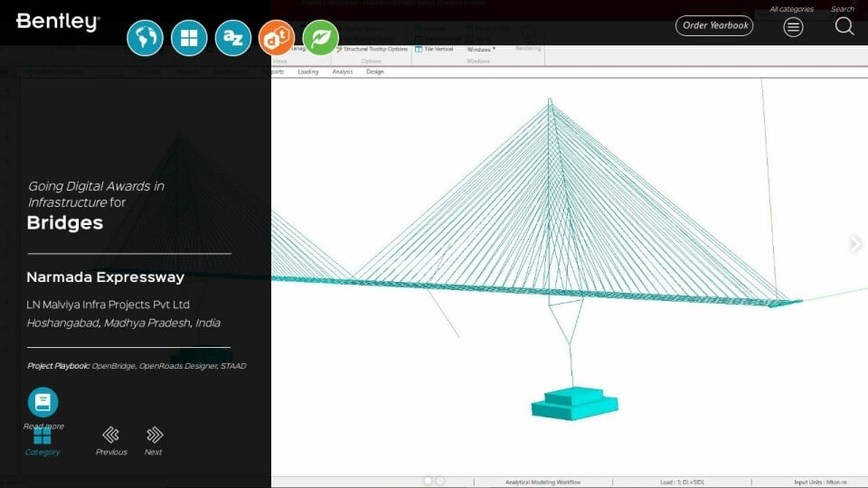Screen dimensions: 868x488
Task: Click 'Analytical Modeling Workflow' status text
Action: tap(543, 482)
